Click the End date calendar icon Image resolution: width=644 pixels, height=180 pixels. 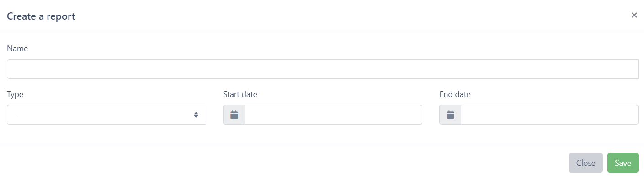pos(450,115)
